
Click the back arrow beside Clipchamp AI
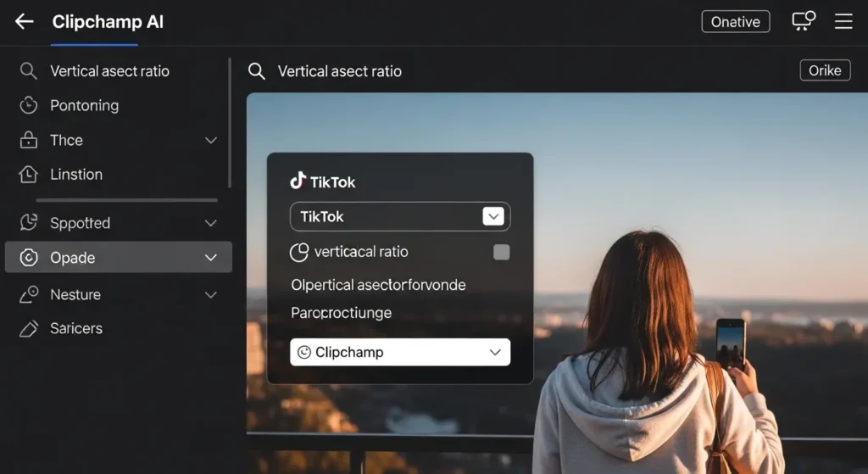(25, 22)
